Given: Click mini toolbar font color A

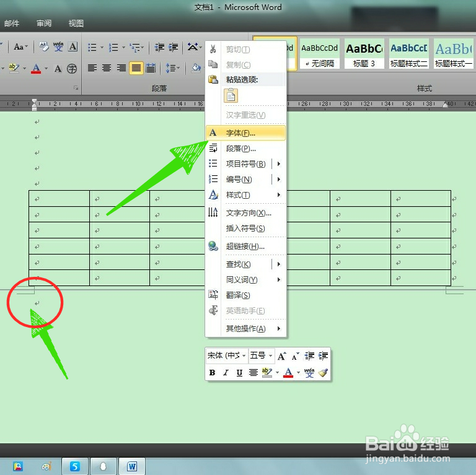Looking at the screenshot, I should click(x=288, y=372).
